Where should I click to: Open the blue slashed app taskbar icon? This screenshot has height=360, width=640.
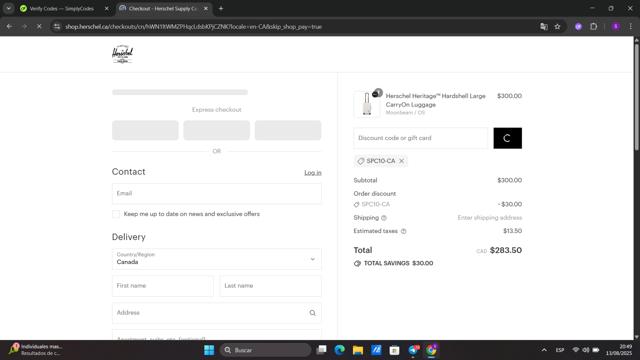coord(376,350)
